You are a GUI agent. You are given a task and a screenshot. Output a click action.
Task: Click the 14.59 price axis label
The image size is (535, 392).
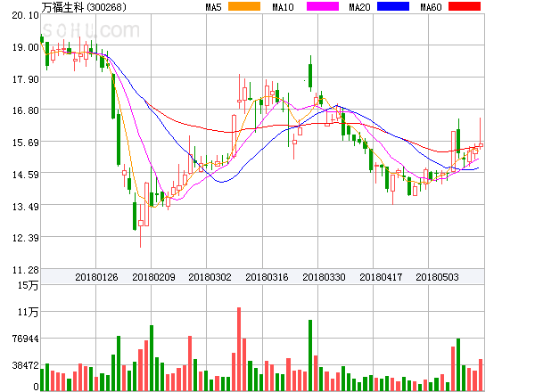click(26, 175)
